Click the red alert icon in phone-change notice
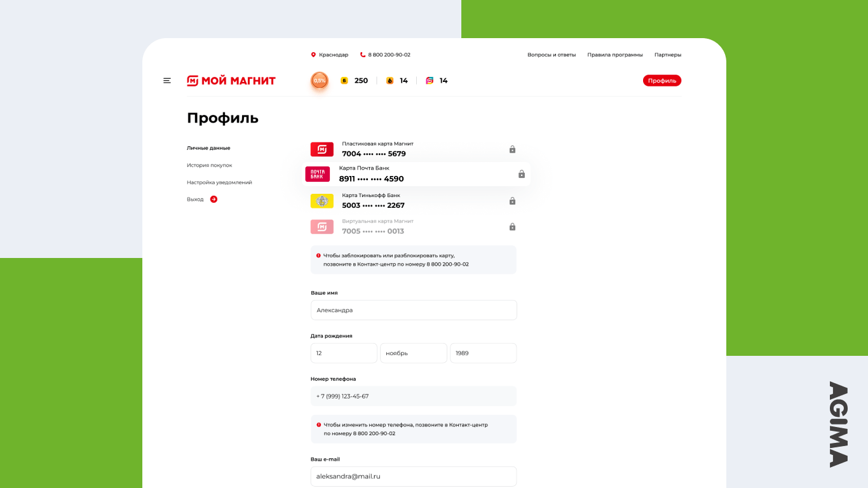Image resolution: width=868 pixels, height=488 pixels. point(318,424)
